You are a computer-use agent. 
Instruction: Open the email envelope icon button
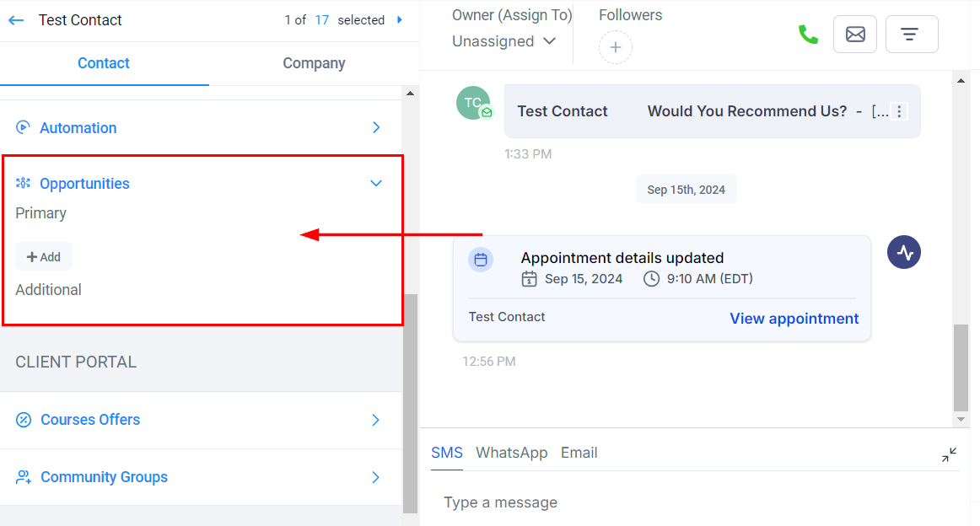tap(855, 35)
